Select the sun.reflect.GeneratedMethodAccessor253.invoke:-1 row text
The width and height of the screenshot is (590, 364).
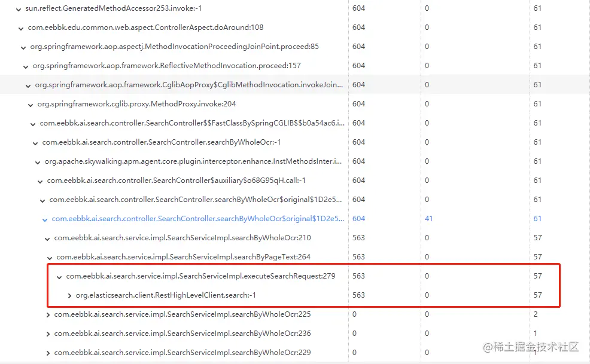114,8
